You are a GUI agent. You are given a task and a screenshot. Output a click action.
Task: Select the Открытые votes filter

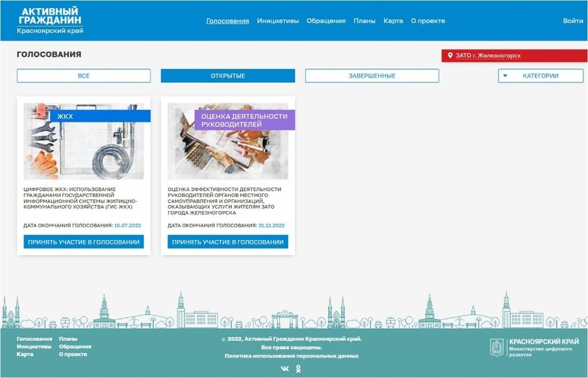(228, 76)
